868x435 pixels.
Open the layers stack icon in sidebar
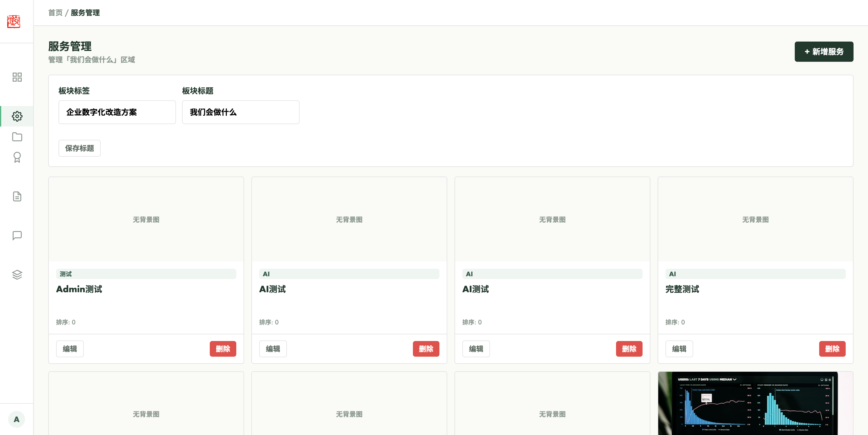coord(17,275)
